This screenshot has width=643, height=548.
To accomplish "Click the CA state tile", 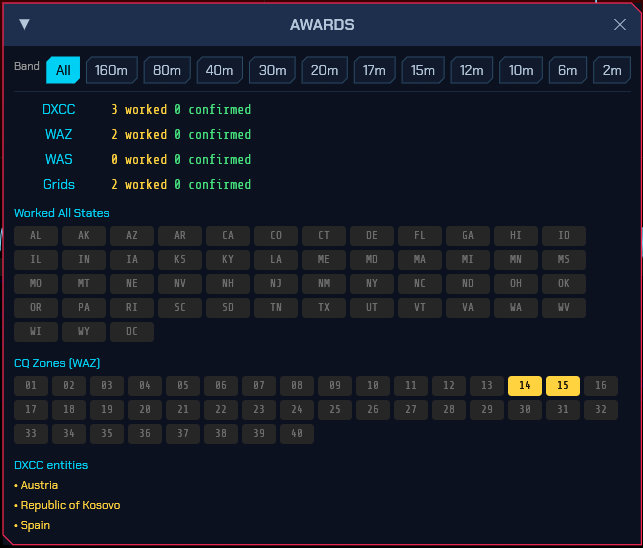I will pos(228,235).
